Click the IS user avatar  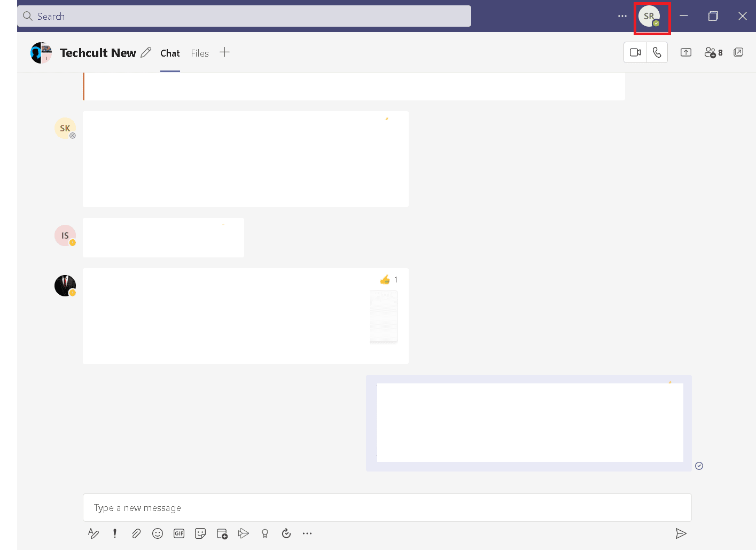65,235
